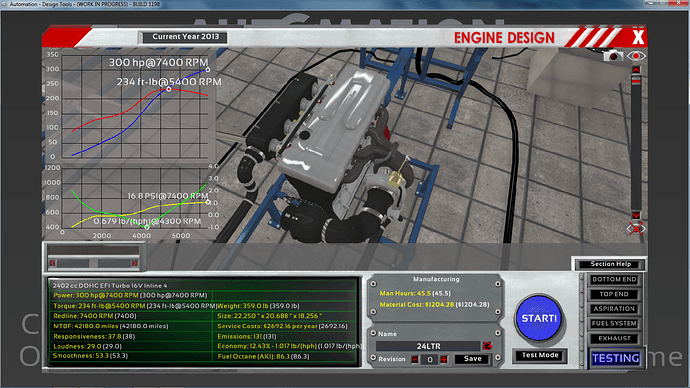The width and height of the screenshot is (690, 388).
Task: Save the engine design
Action: point(473,359)
